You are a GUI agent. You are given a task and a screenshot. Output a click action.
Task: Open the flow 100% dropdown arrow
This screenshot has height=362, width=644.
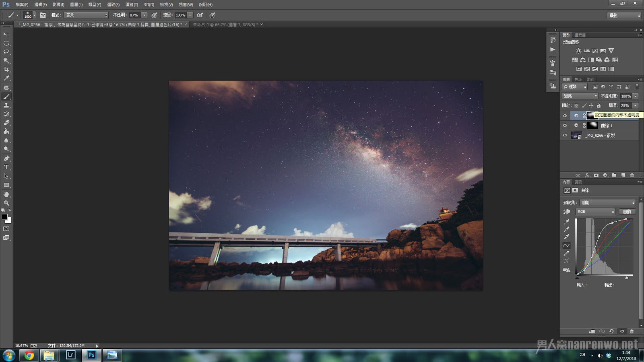pyautogui.click(x=190, y=15)
